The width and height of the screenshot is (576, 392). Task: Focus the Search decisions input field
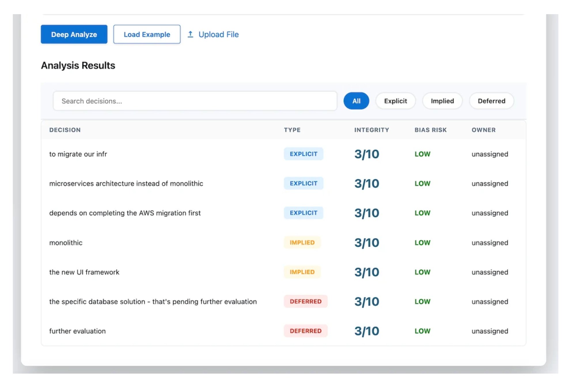click(195, 101)
